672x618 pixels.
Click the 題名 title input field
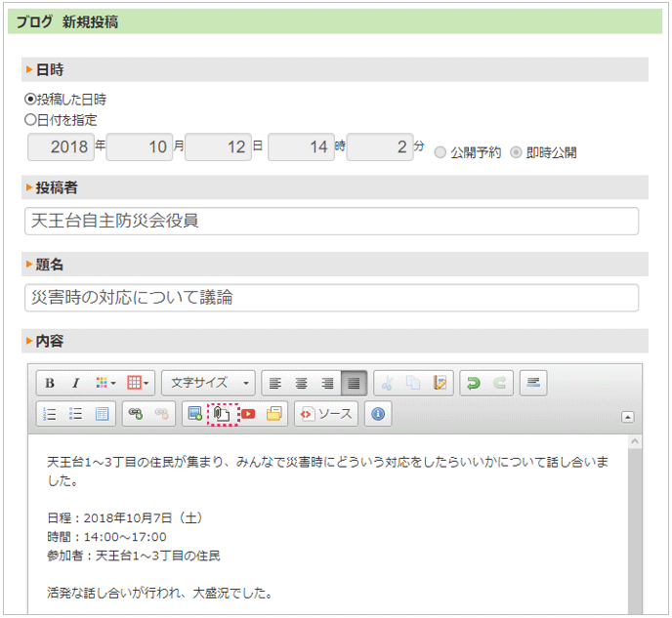point(332,298)
